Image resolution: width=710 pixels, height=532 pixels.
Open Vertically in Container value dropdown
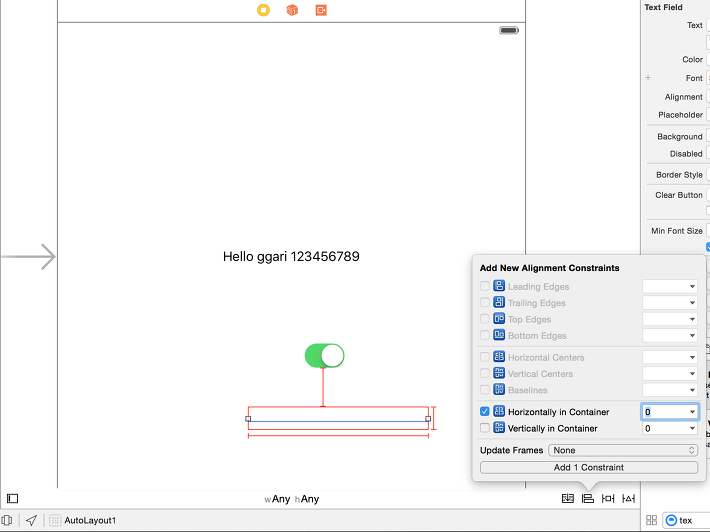tap(692, 428)
